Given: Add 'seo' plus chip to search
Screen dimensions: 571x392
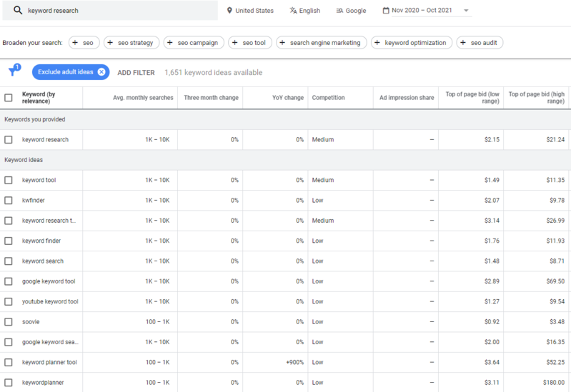Looking at the screenshot, I should coord(84,43).
